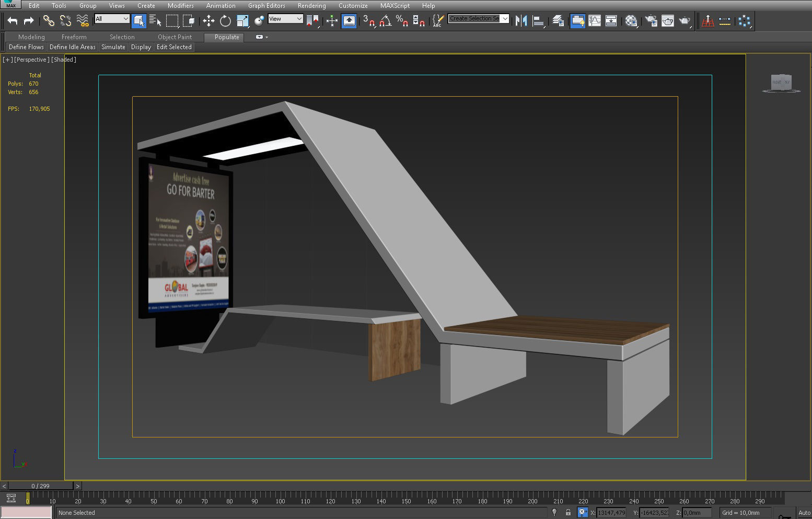Click the Edit Named Selection Sets icon

coord(438,21)
